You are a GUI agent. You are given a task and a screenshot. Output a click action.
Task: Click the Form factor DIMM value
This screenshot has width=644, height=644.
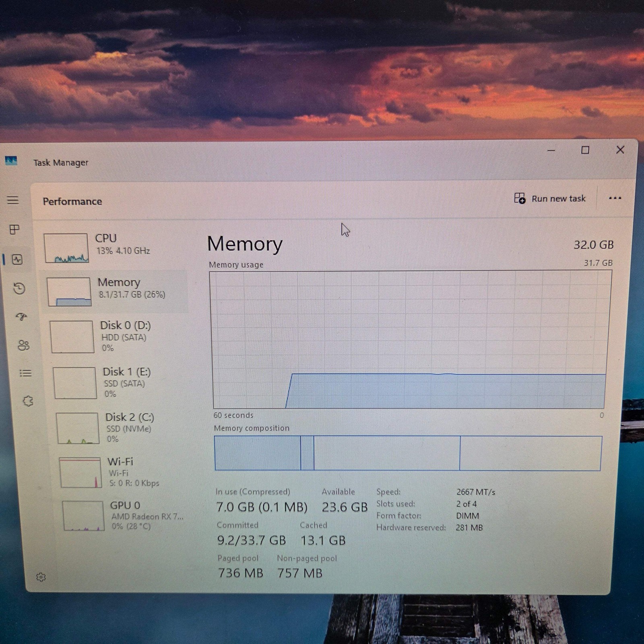[x=467, y=516]
